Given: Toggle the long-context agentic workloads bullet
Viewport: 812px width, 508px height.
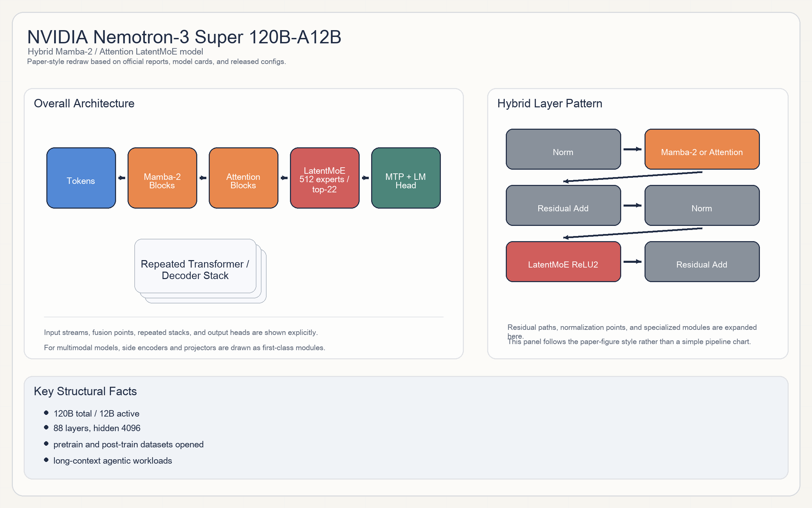Looking at the screenshot, I should pyautogui.click(x=113, y=461).
